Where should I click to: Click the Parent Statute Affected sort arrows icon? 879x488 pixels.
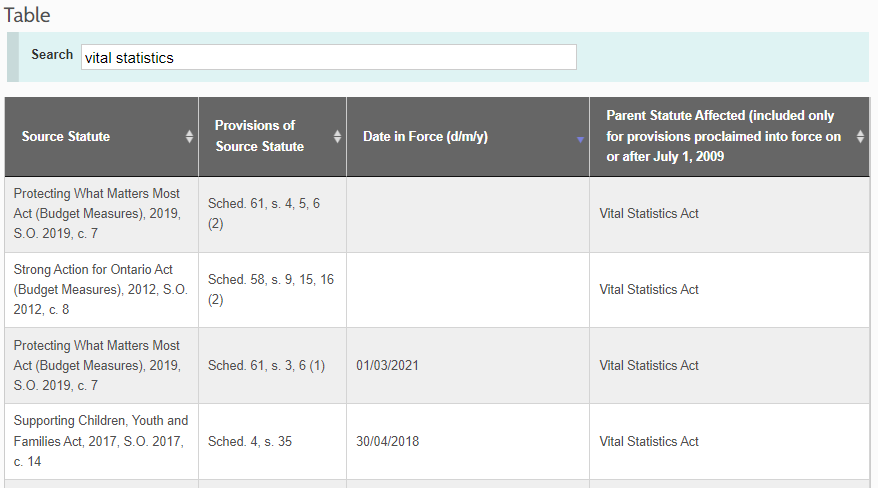pos(861,137)
